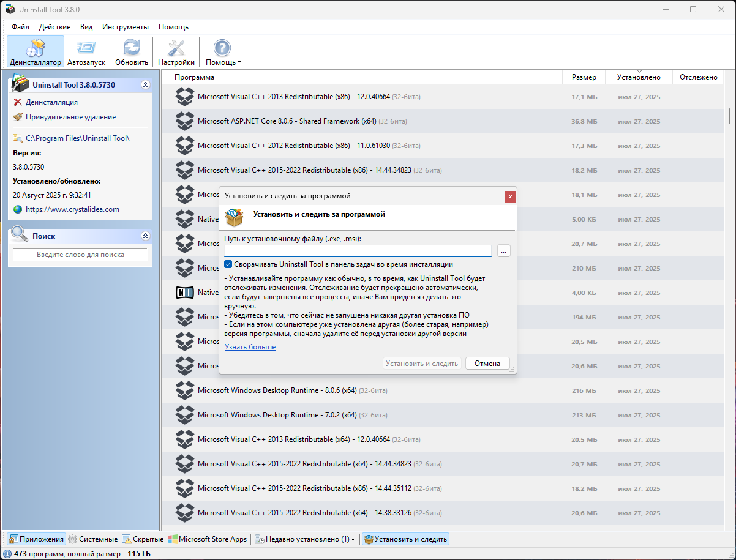The width and height of the screenshot is (736, 560).
Task: Sort the list by Программа column
Action: click(194, 77)
